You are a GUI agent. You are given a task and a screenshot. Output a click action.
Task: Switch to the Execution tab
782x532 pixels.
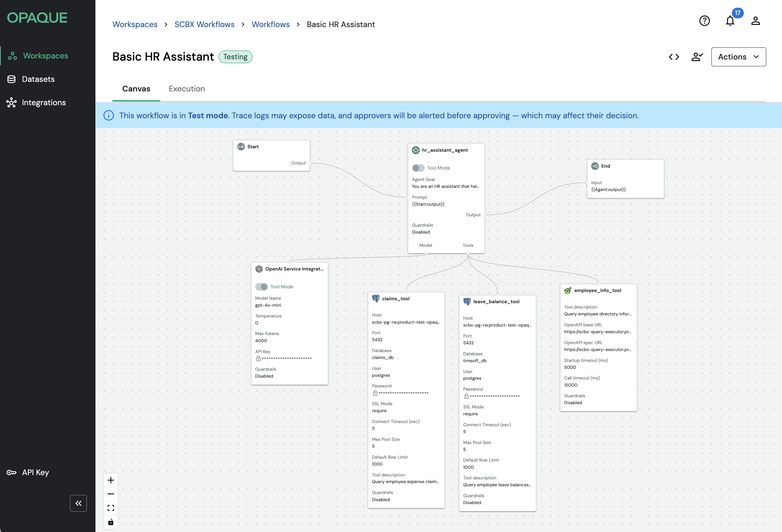187,89
